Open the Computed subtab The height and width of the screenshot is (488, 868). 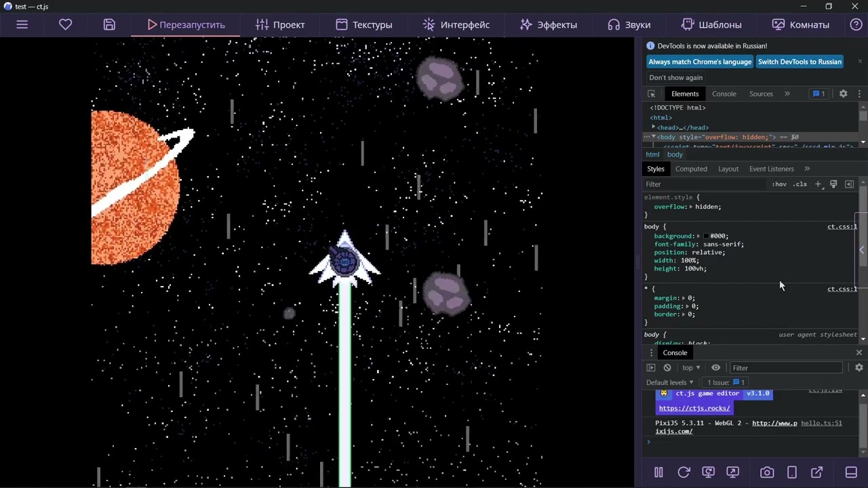point(691,169)
